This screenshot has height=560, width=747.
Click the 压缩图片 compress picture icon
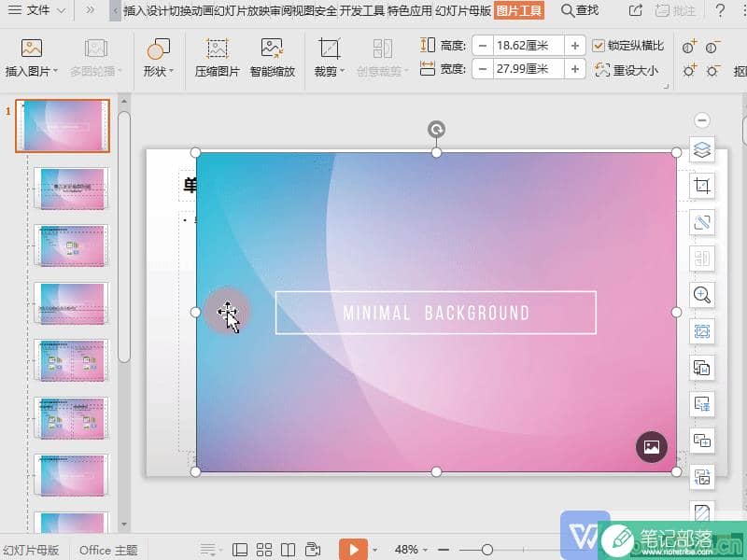pyautogui.click(x=218, y=49)
